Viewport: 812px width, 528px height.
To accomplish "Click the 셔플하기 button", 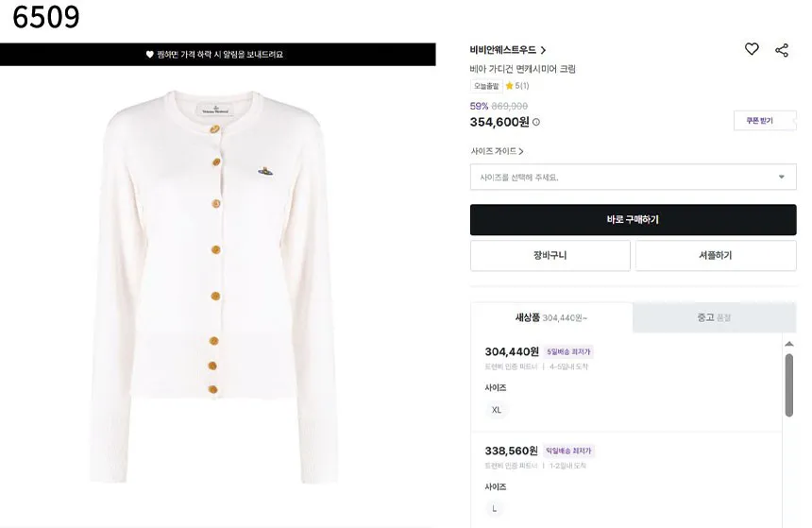I will pyautogui.click(x=716, y=255).
